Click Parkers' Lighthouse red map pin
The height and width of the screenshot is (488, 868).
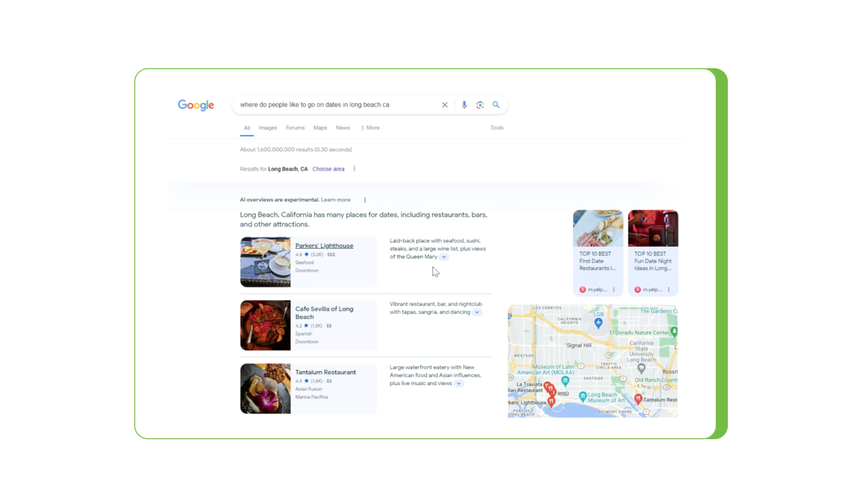pos(551,402)
